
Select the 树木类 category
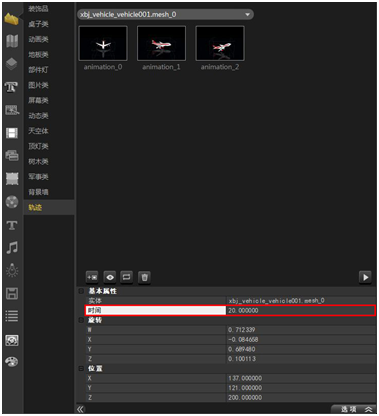[38, 162]
